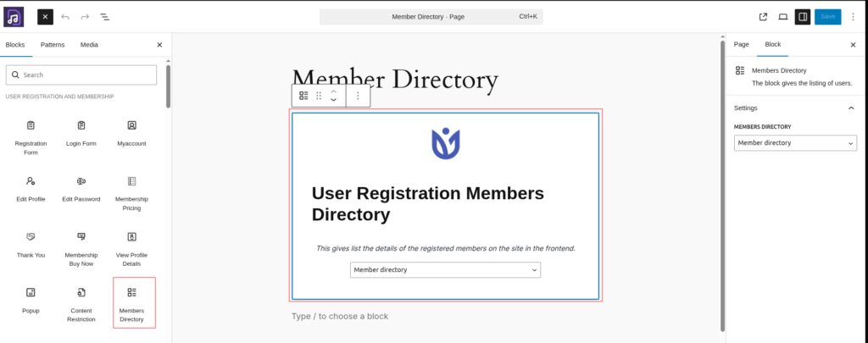The width and height of the screenshot is (868, 343).
Task: Insert the Login Form block
Action: tap(81, 133)
